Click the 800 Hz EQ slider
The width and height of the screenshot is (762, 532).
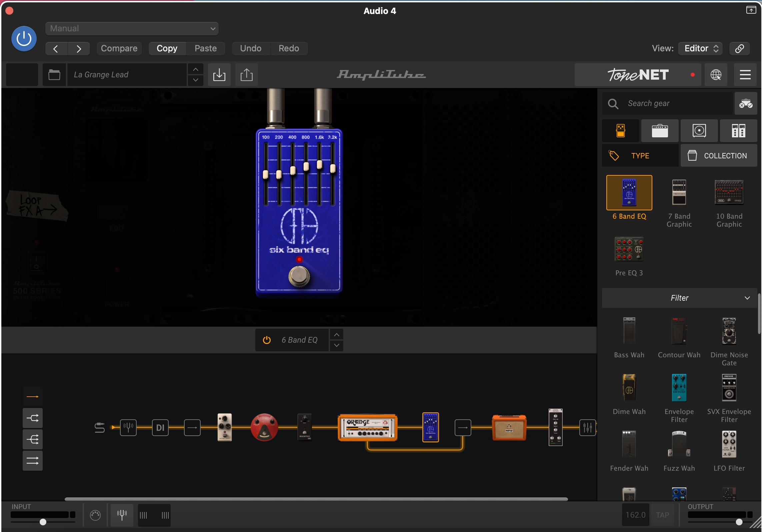click(x=306, y=166)
